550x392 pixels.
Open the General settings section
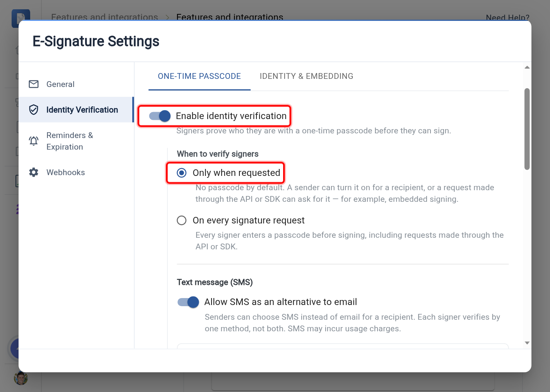click(76, 84)
